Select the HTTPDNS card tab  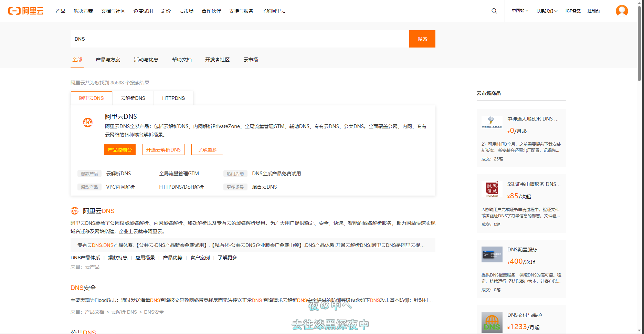[173, 98]
